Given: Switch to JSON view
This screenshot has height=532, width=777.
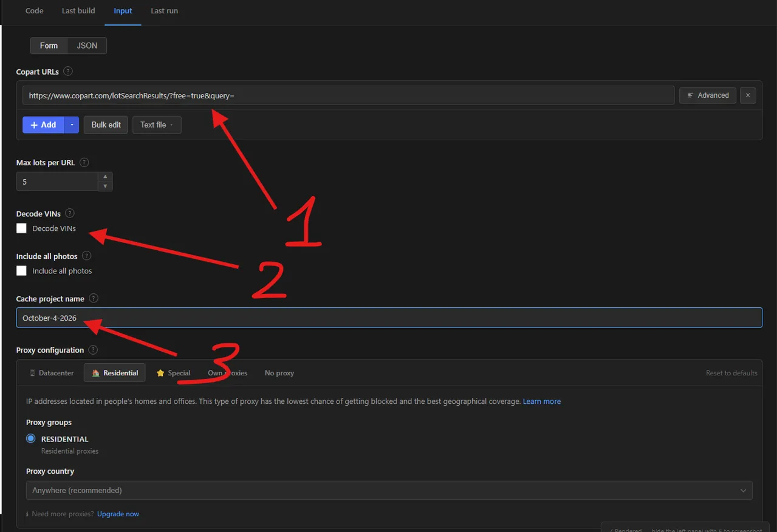Looking at the screenshot, I should pos(87,46).
